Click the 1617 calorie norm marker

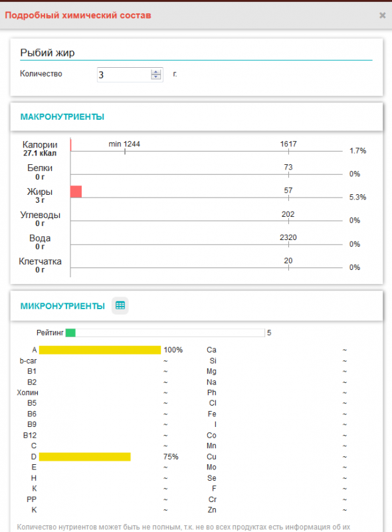tap(288, 144)
